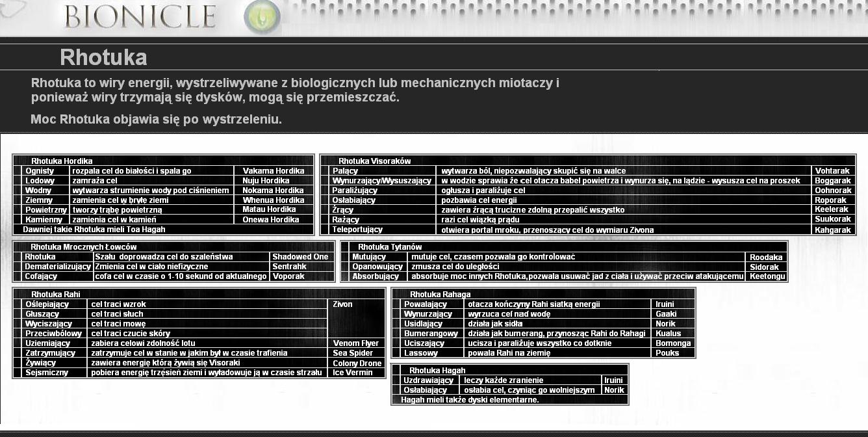868x437 pixels.
Task: Click the Sejsmiczny cell
Action: 55,373
